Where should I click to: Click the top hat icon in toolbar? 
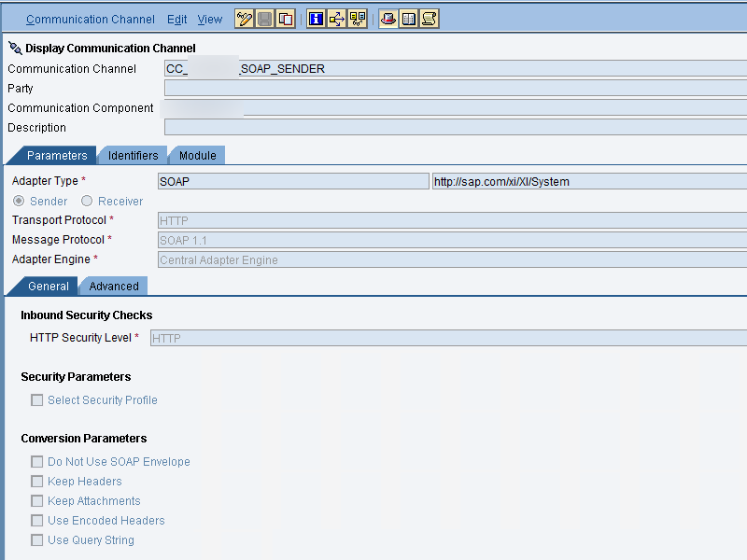coord(388,19)
